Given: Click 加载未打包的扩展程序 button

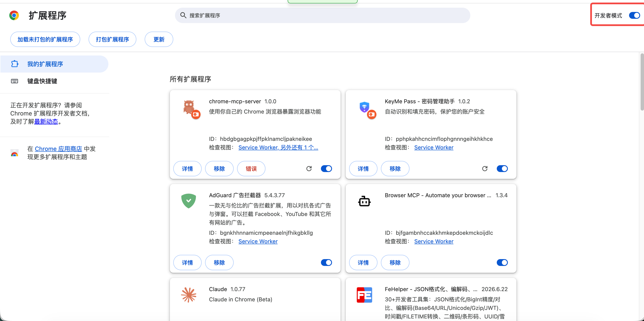Looking at the screenshot, I should click(45, 39).
